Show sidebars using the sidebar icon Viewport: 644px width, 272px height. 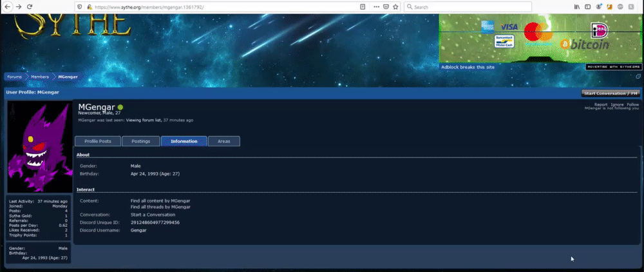click(x=588, y=6)
